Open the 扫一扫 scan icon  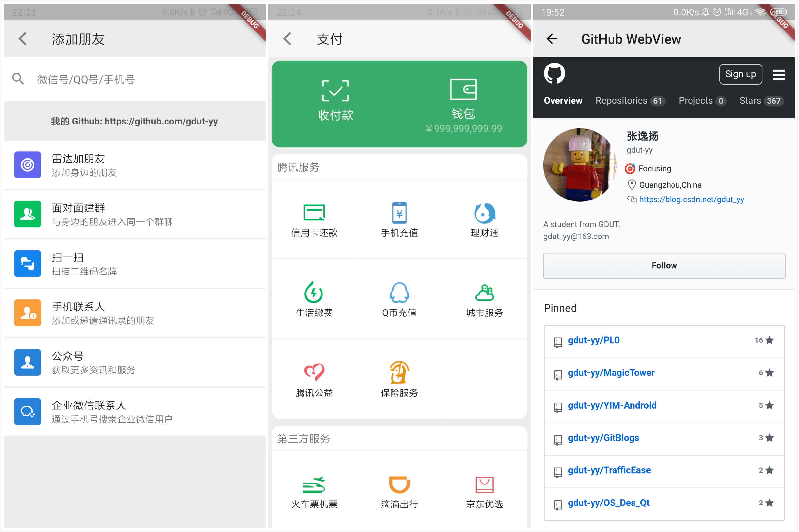click(28, 264)
